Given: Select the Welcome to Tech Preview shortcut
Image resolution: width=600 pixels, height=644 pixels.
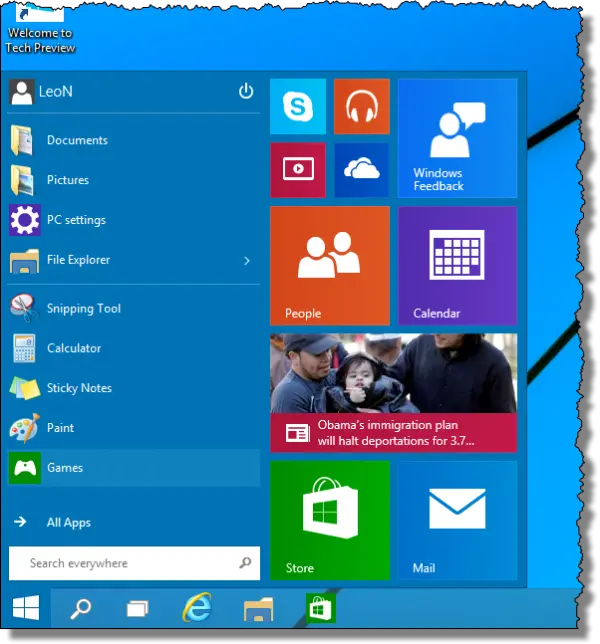Looking at the screenshot, I should (x=40, y=30).
